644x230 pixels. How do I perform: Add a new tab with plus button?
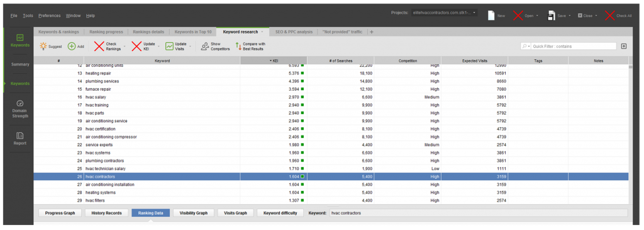point(372,32)
